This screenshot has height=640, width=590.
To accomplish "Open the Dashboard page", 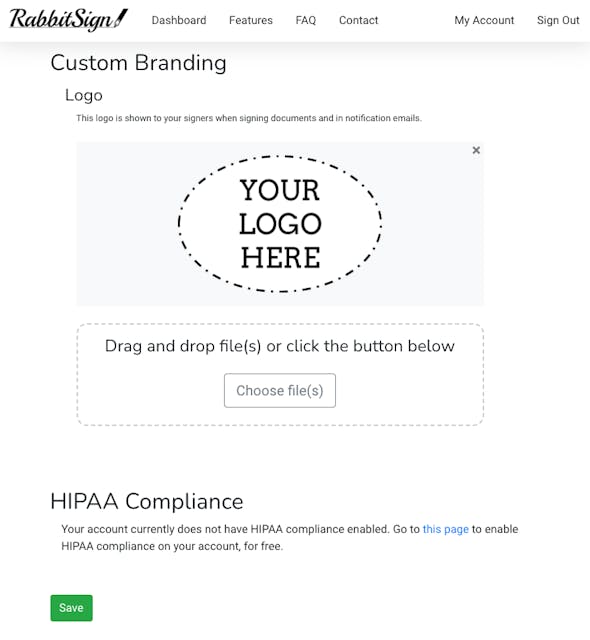I will pos(179,20).
